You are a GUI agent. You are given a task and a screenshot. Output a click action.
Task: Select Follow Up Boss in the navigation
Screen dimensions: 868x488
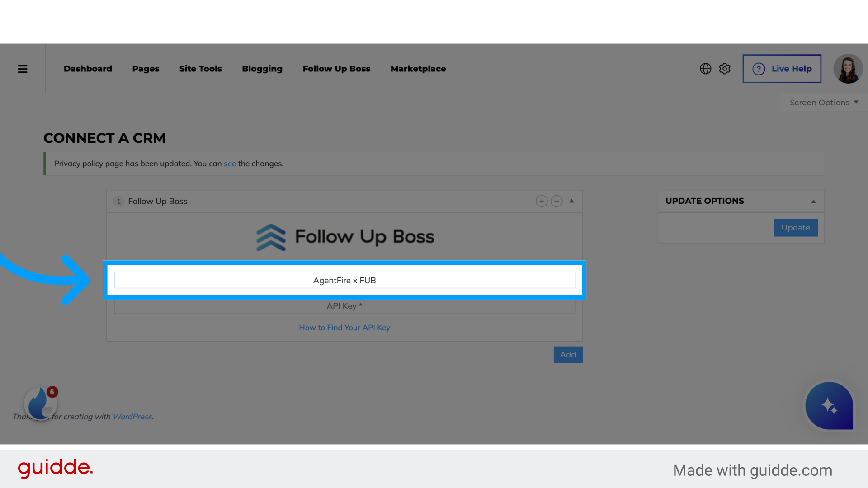tap(336, 69)
